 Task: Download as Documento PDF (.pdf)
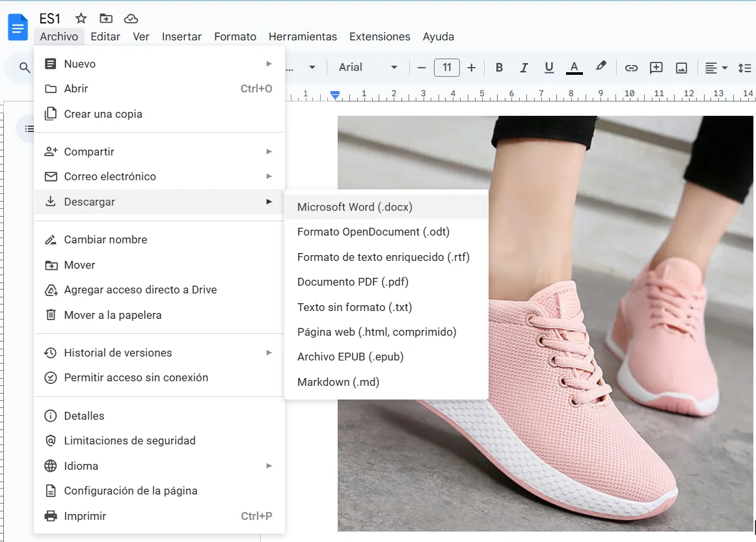click(x=353, y=282)
